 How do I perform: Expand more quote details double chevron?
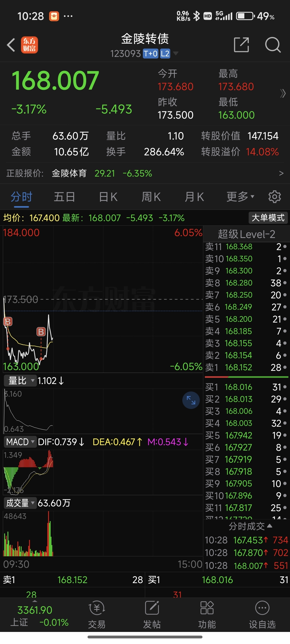[x=283, y=93]
